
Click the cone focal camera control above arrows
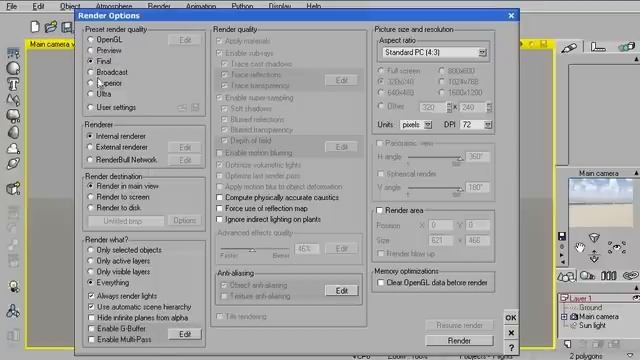[x=594, y=238]
